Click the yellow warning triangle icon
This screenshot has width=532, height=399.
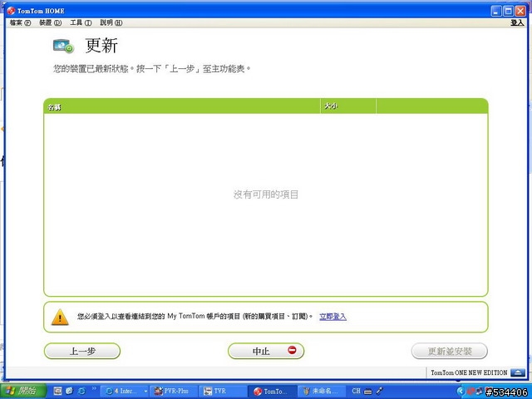tap(60, 317)
